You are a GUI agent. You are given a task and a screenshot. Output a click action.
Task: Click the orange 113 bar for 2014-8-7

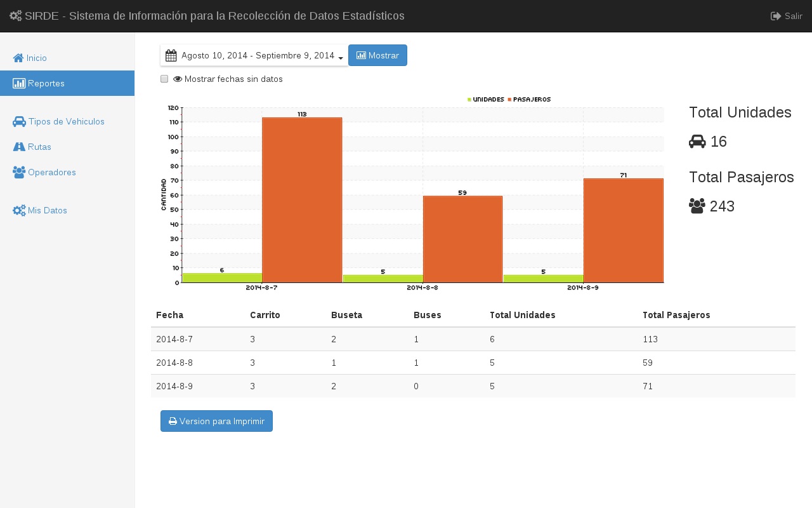click(x=302, y=200)
